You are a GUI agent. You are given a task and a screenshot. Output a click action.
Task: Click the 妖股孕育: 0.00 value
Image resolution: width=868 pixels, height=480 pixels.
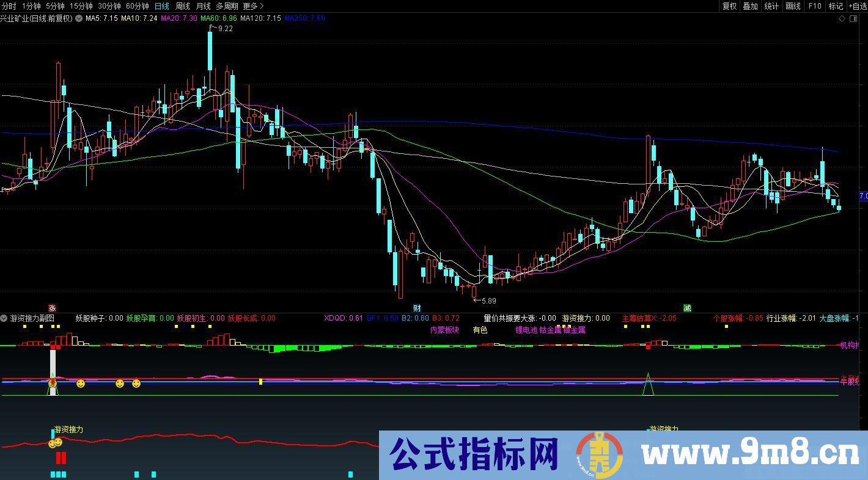click(150, 318)
